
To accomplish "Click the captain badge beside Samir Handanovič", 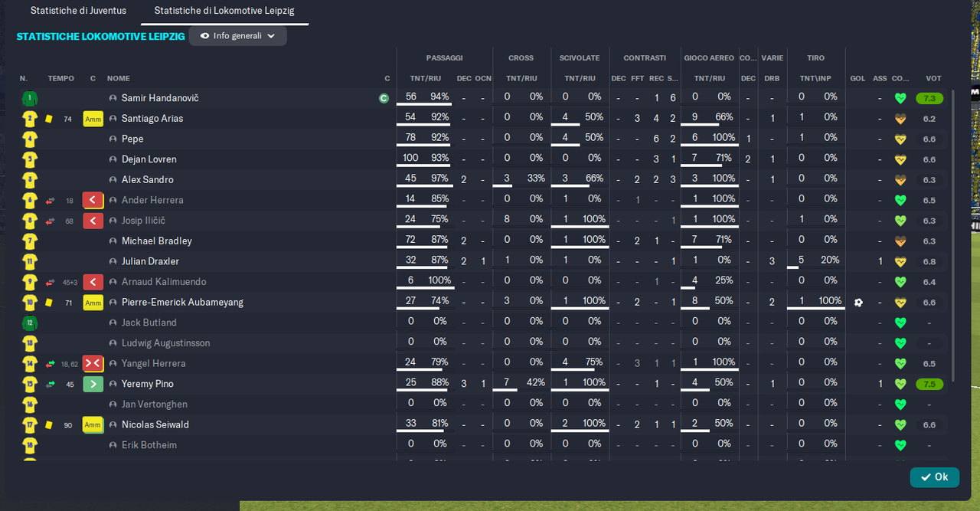I will [384, 98].
